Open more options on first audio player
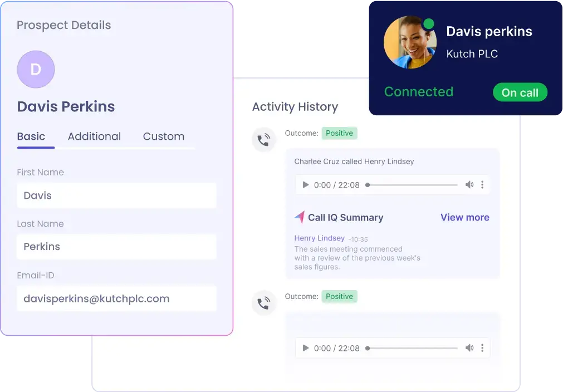The height and width of the screenshot is (392, 563). click(x=482, y=185)
